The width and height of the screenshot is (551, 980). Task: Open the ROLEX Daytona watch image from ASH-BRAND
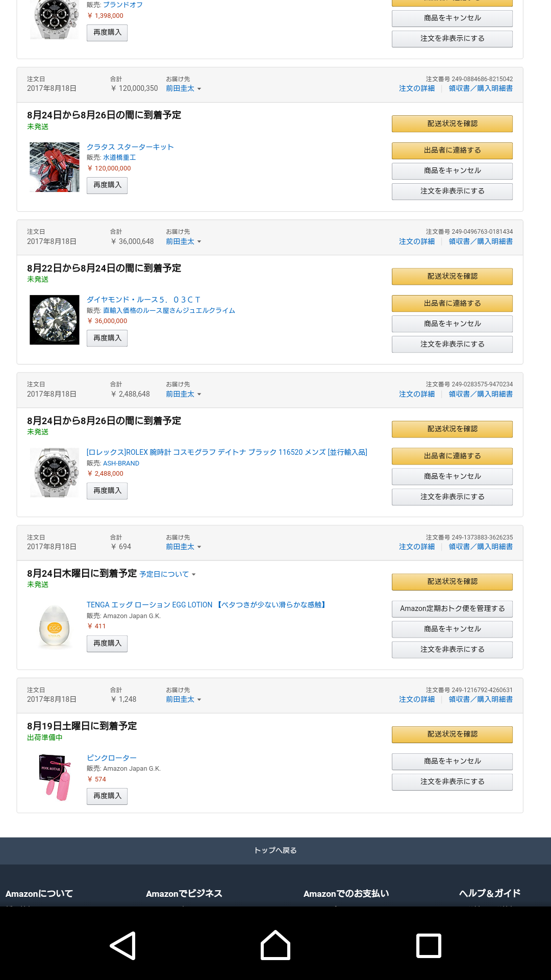[x=55, y=472]
